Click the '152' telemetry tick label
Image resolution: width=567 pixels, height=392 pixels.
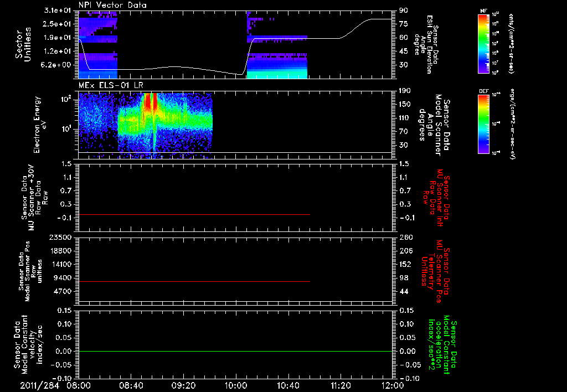(x=405, y=264)
